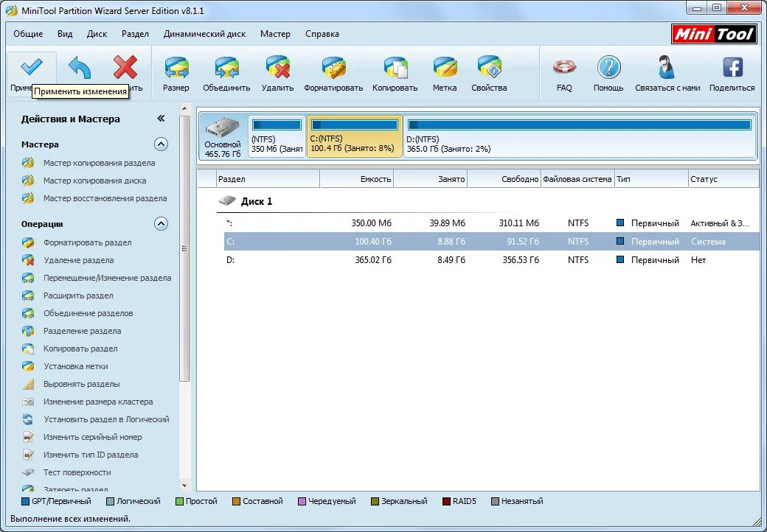The image size is (767, 532).
Task: Sort by the Файловая система column header
Action: coord(577,179)
